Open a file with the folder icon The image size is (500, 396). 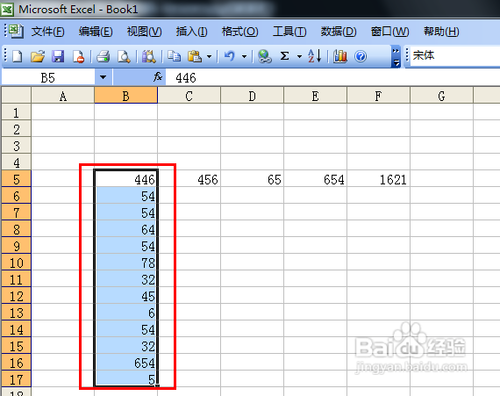[x=38, y=56]
